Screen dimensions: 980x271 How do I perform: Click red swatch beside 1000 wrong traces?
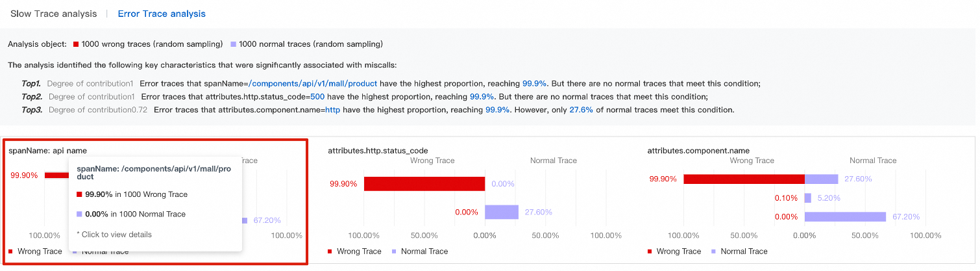76,44
